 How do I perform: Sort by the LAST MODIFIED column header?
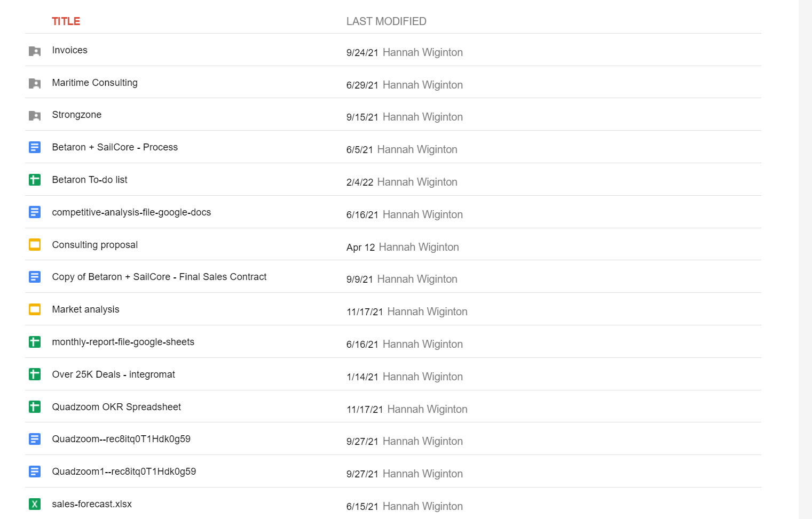pyautogui.click(x=387, y=21)
